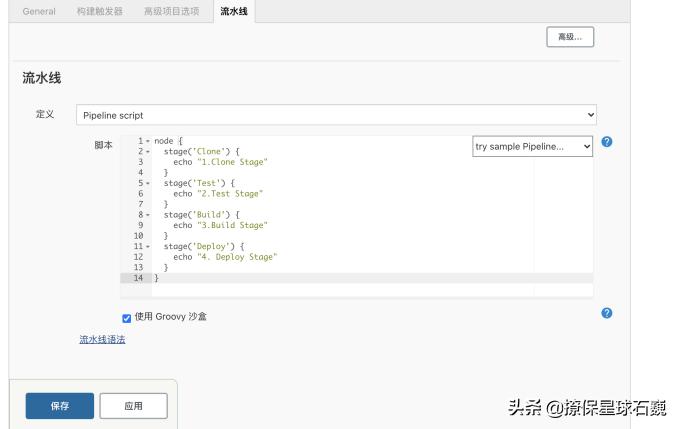Image resolution: width=679 pixels, height=429 pixels.
Task: Place cursor on line 14 closing brace
Action: (x=157, y=278)
